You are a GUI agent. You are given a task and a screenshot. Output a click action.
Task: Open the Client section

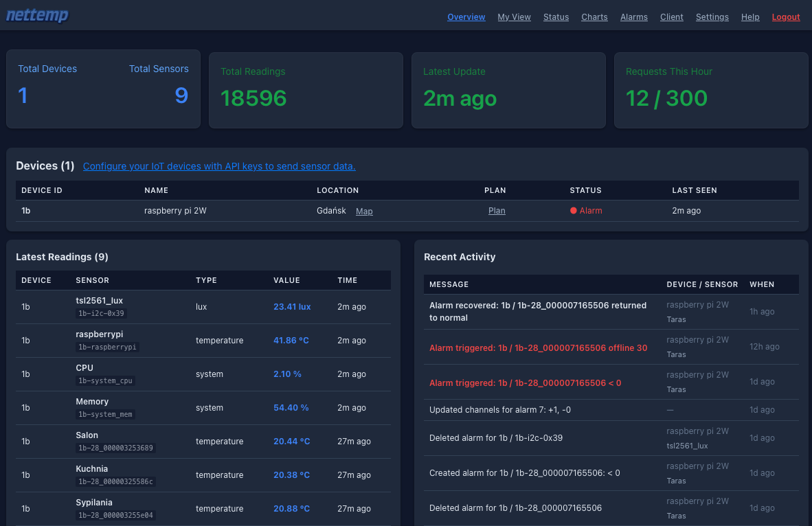pos(671,16)
